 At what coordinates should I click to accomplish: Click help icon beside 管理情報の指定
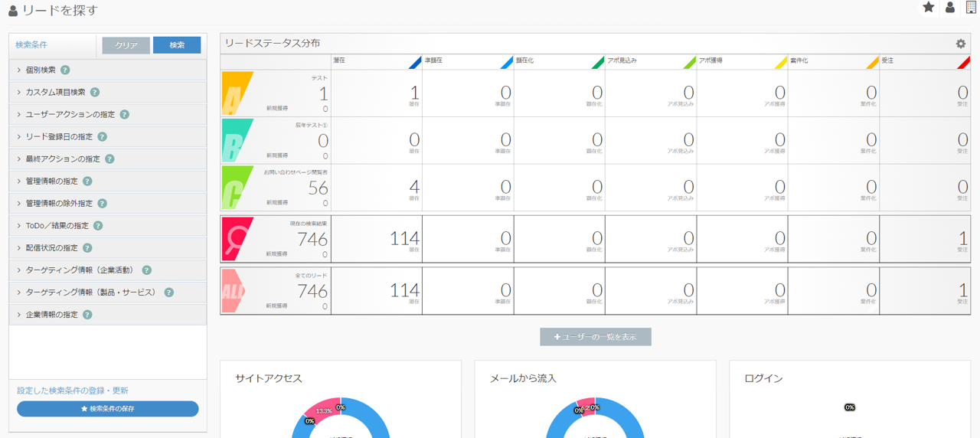(x=87, y=181)
